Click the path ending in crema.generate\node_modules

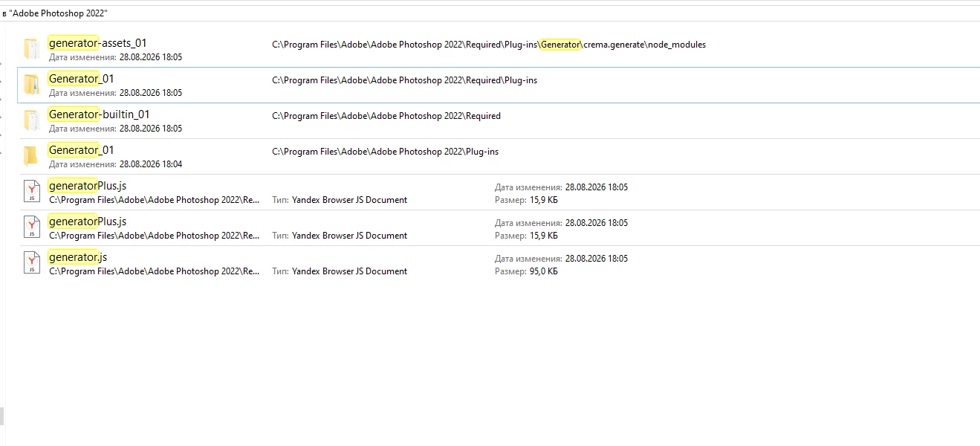pyautogui.click(x=489, y=45)
